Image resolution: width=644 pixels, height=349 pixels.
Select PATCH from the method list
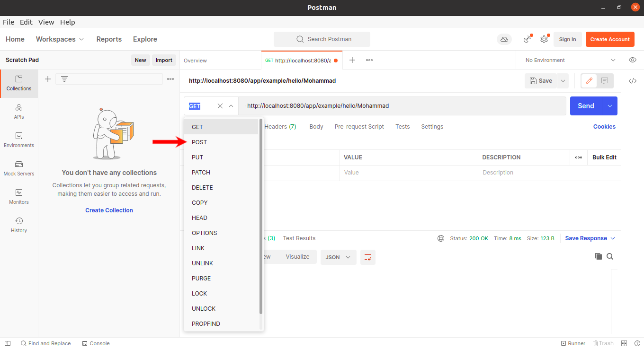point(222,172)
